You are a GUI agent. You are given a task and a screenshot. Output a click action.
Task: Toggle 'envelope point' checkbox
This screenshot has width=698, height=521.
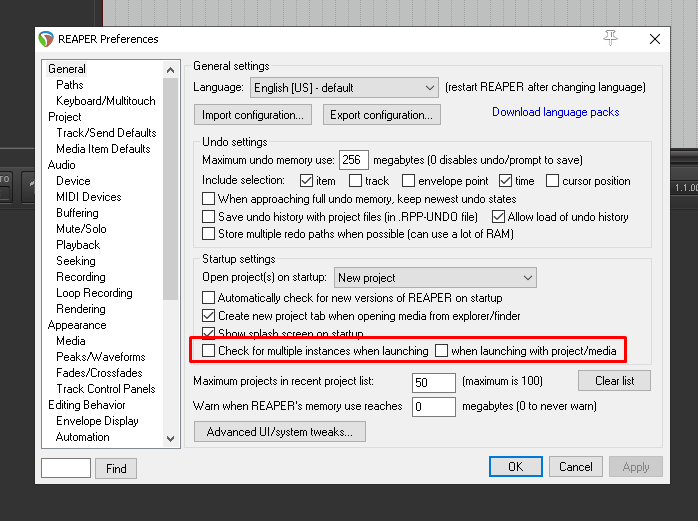point(408,181)
